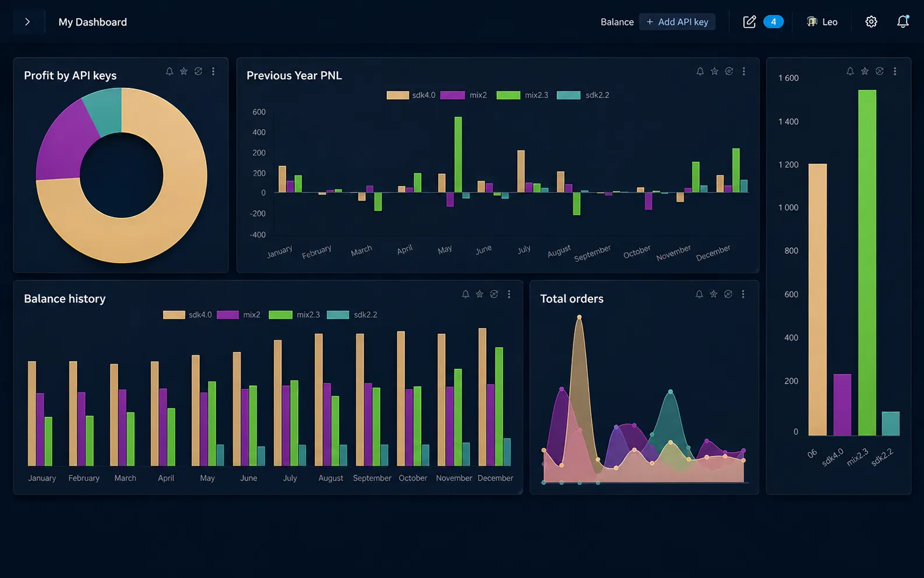Toggle sdk2.2 legend in Previous Year PNL
This screenshot has width=924, height=578.
coord(583,95)
